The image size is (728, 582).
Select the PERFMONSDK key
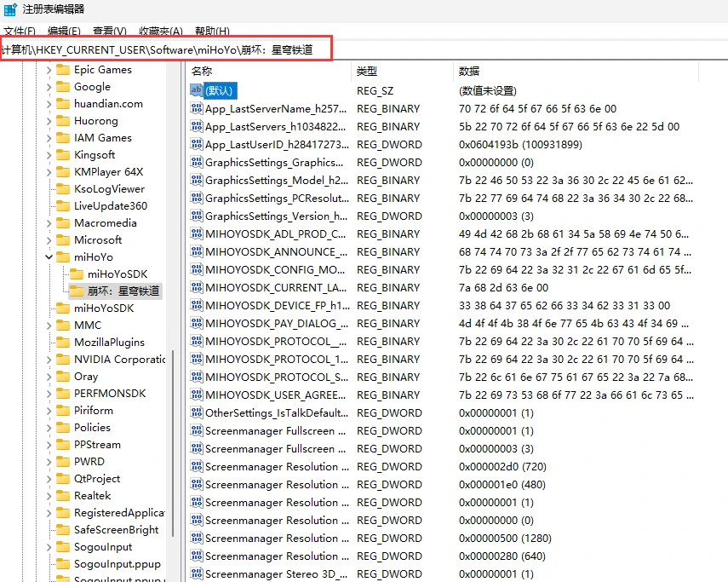[110, 394]
